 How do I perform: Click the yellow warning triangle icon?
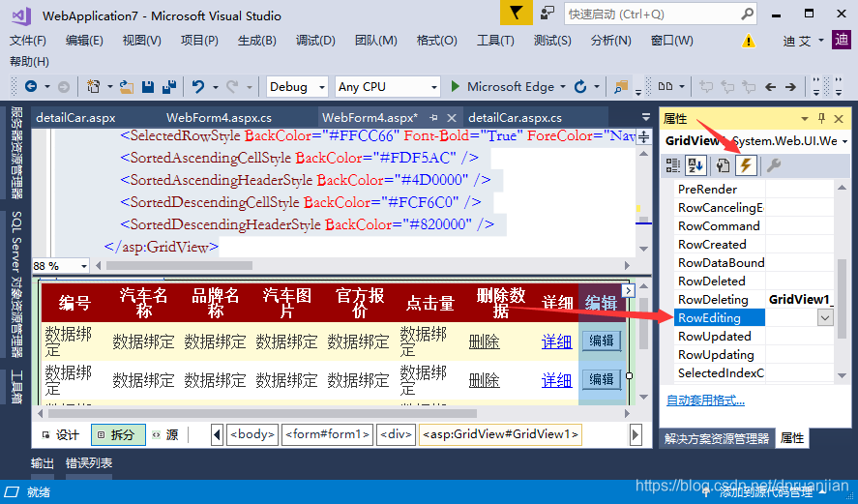pyautogui.click(x=749, y=41)
